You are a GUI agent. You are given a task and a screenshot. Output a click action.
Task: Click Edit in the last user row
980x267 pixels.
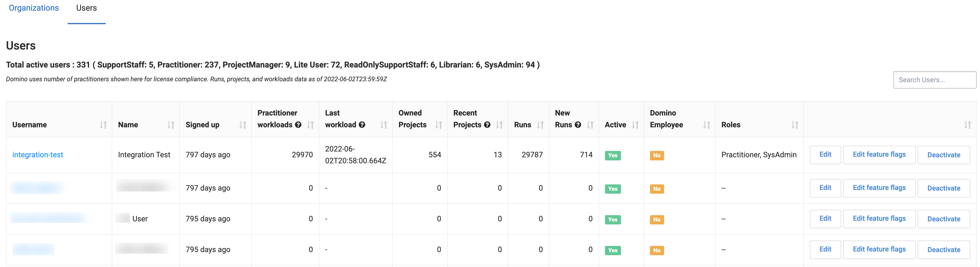825,249
